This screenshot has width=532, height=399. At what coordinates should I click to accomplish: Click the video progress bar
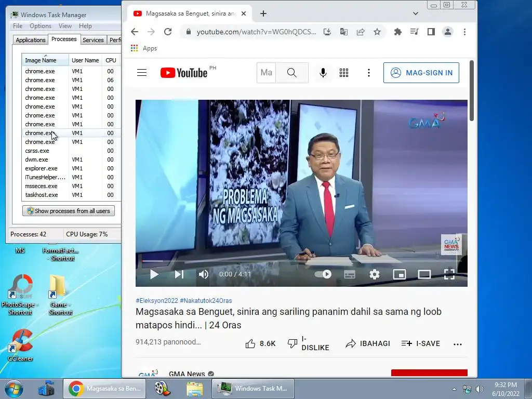point(301,262)
